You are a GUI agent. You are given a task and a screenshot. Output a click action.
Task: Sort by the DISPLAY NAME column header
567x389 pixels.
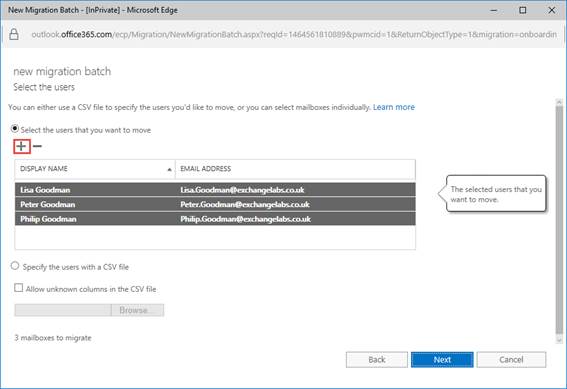(x=95, y=169)
